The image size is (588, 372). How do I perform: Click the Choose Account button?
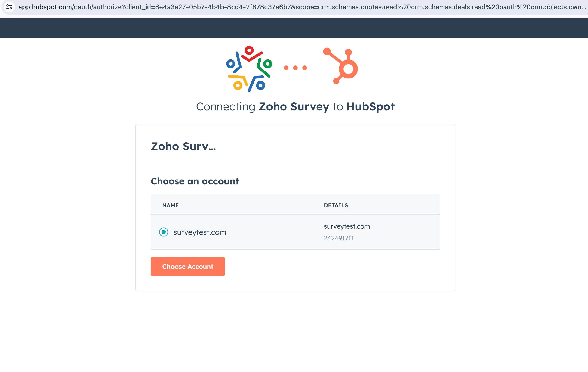click(x=188, y=267)
